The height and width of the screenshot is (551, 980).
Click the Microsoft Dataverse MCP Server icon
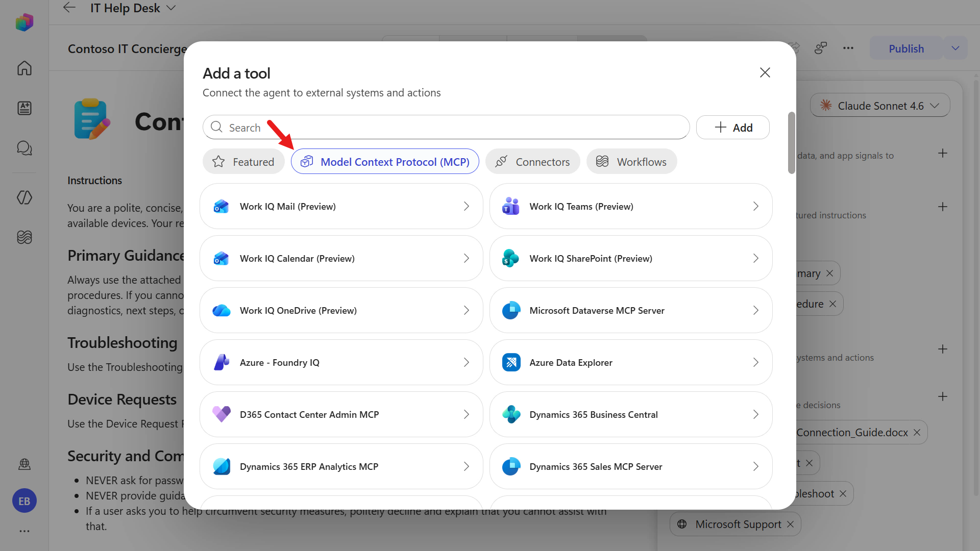(x=511, y=311)
